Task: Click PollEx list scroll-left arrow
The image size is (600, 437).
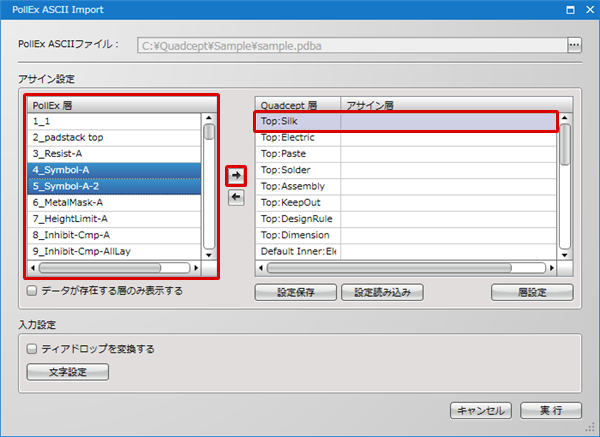Action: click(33, 268)
